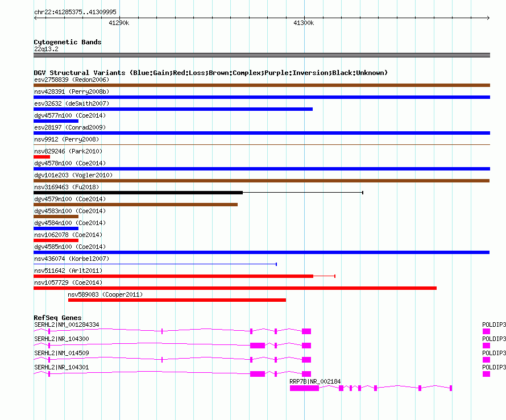Open variant nsv1062078 (Coe2014) label
This screenshot has height=420, width=506.
click(x=68, y=235)
